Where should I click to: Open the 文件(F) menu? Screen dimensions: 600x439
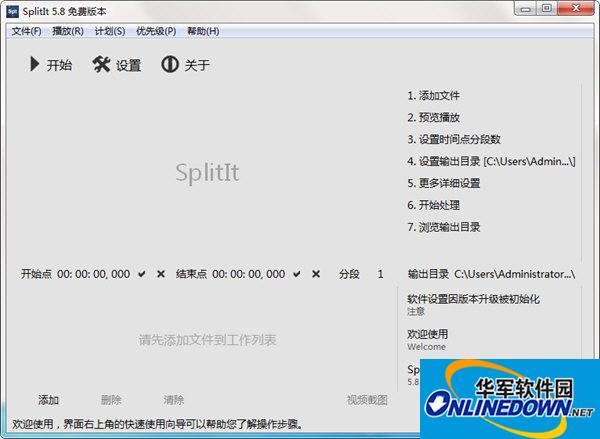[26, 31]
